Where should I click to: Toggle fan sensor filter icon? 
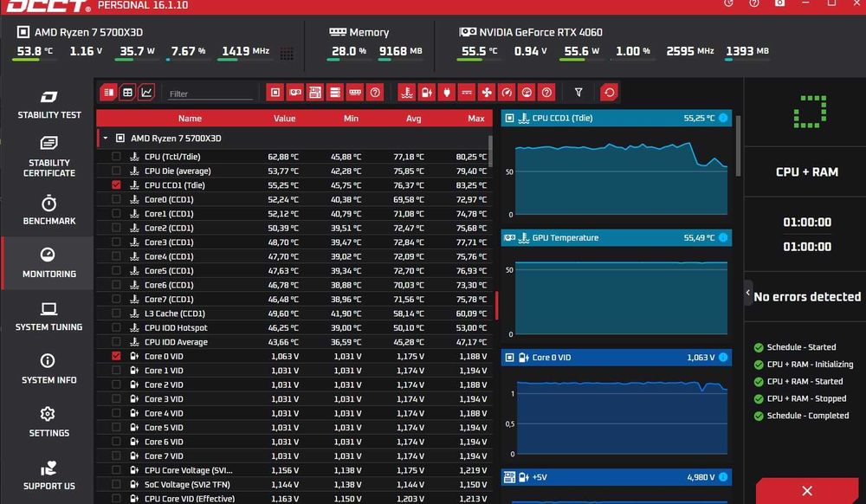click(x=487, y=93)
